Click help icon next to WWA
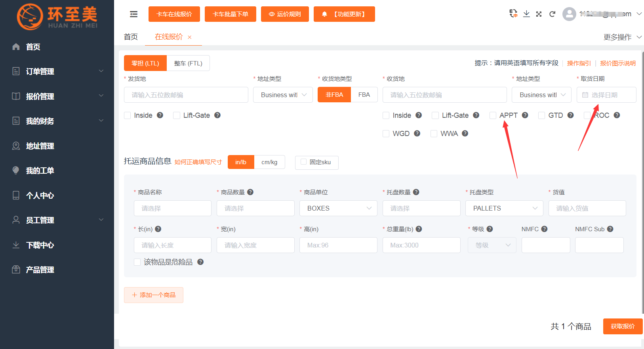The height and width of the screenshot is (349, 644). click(465, 133)
